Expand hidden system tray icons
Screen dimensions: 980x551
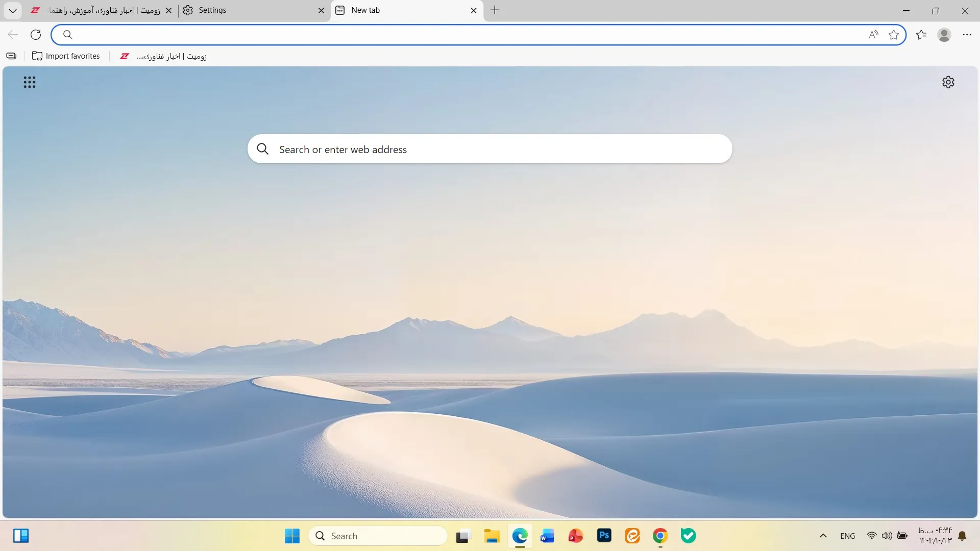point(823,536)
